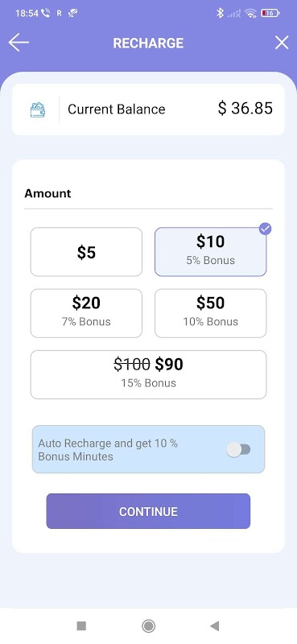Tap the back arrow icon

click(19, 43)
